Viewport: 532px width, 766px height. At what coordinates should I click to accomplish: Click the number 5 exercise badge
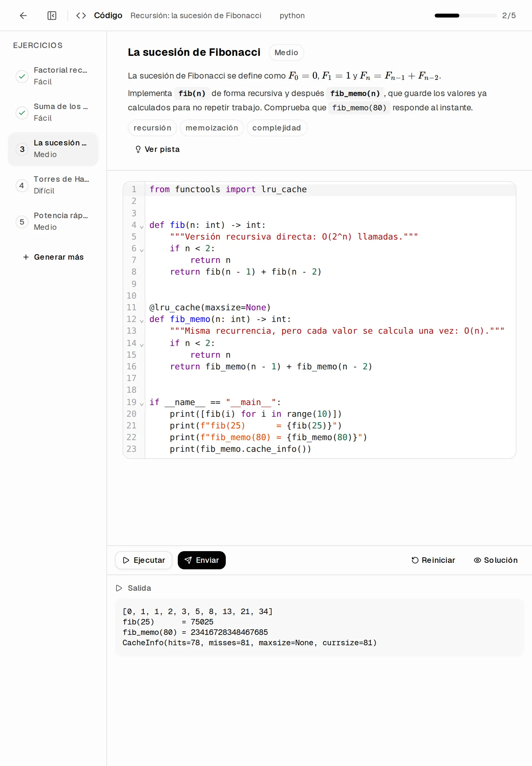pyautogui.click(x=22, y=222)
